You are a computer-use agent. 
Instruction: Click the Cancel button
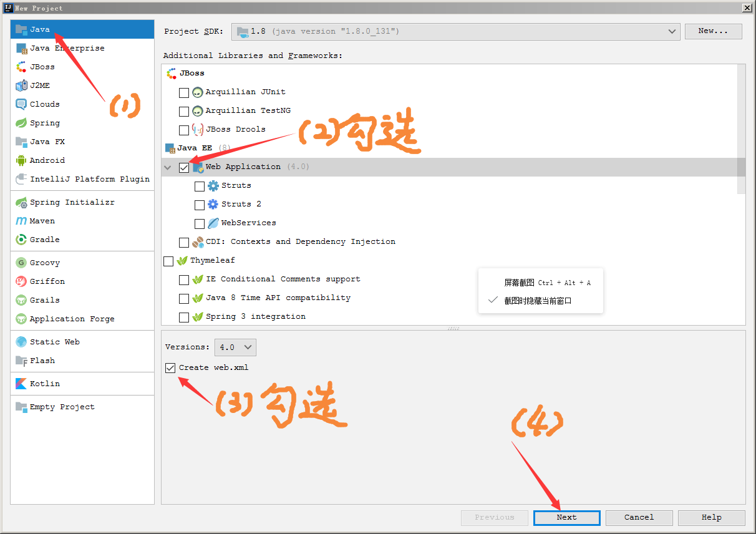pyautogui.click(x=639, y=518)
